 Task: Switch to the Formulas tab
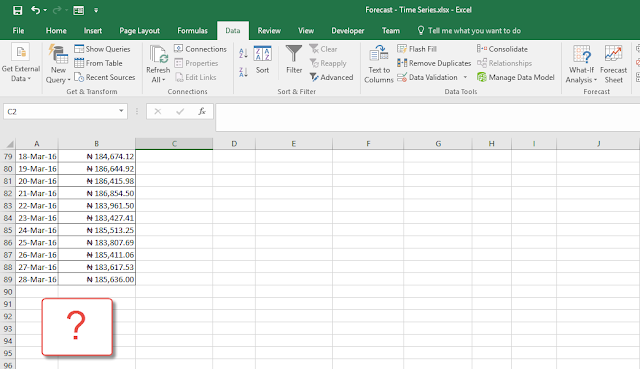pos(192,31)
